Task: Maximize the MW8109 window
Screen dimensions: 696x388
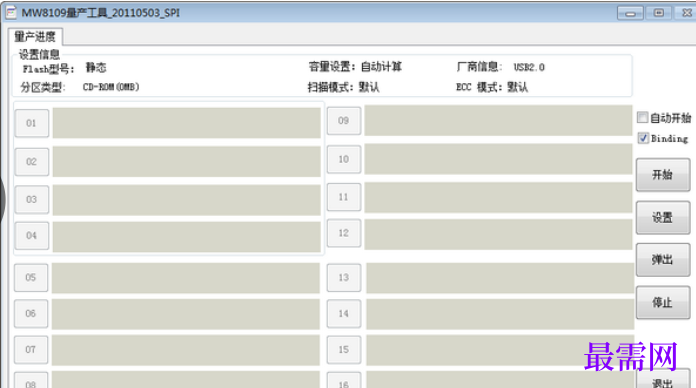Action: [x=659, y=13]
